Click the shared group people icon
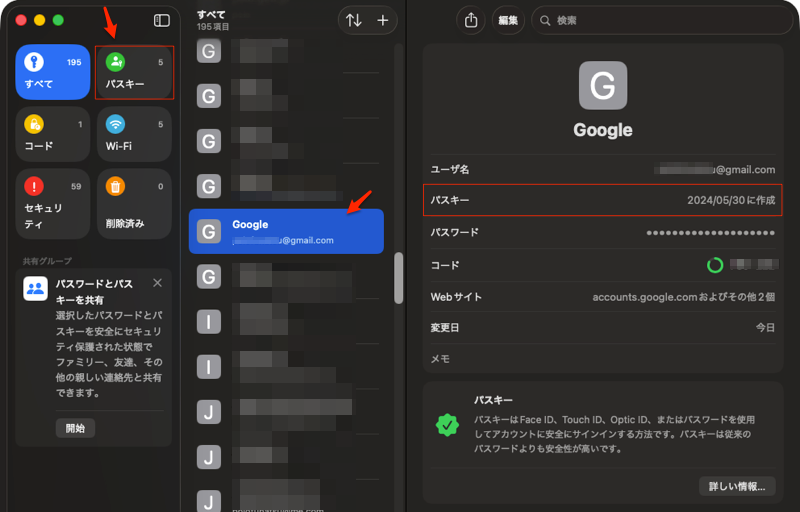This screenshot has width=800, height=512. point(36,289)
